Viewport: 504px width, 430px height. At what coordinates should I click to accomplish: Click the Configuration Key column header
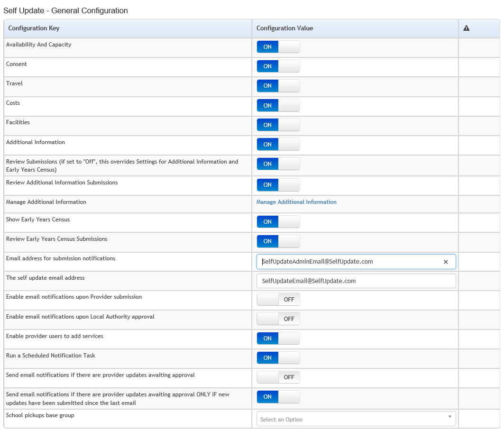click(128, 28)
